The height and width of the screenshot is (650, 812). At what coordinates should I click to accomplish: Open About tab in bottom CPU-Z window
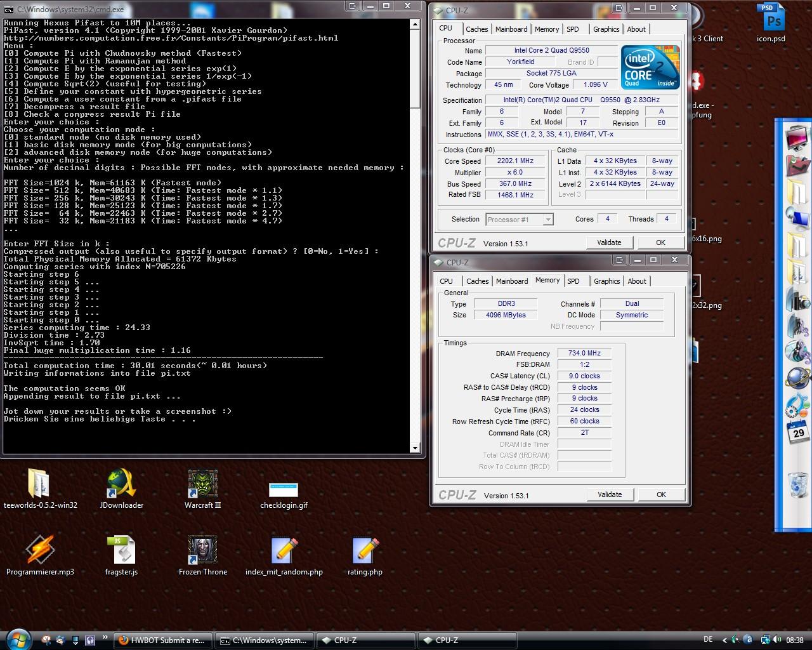pos(637,281)
